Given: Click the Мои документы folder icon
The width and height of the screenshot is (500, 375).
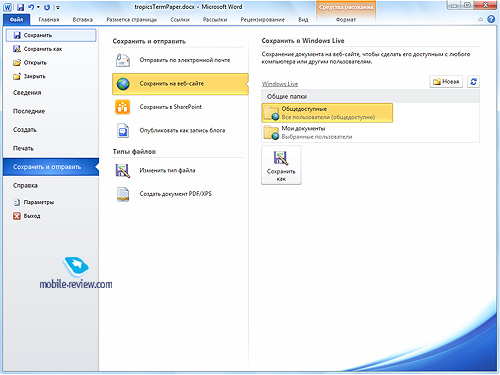Looking at the screenshot, I should click(x=271, y=132).
